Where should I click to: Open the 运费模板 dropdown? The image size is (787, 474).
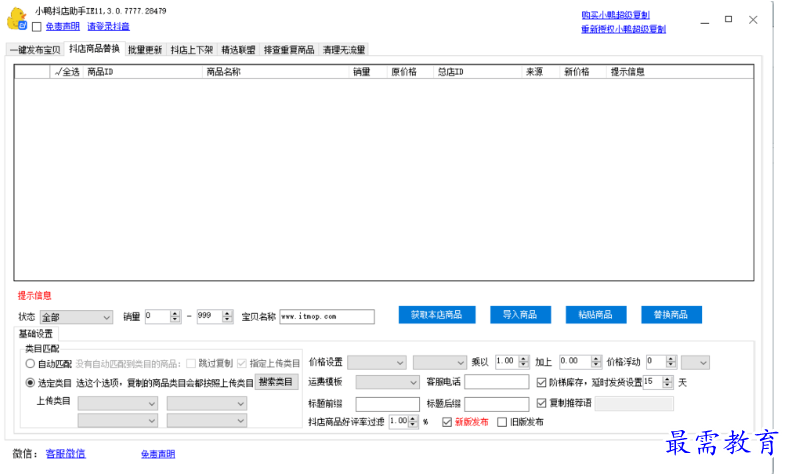pos(387,383)
